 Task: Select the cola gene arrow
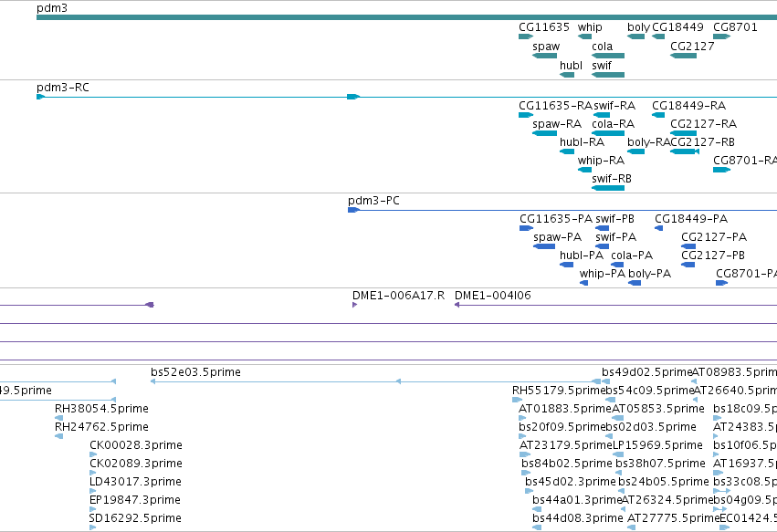point(608,56)
